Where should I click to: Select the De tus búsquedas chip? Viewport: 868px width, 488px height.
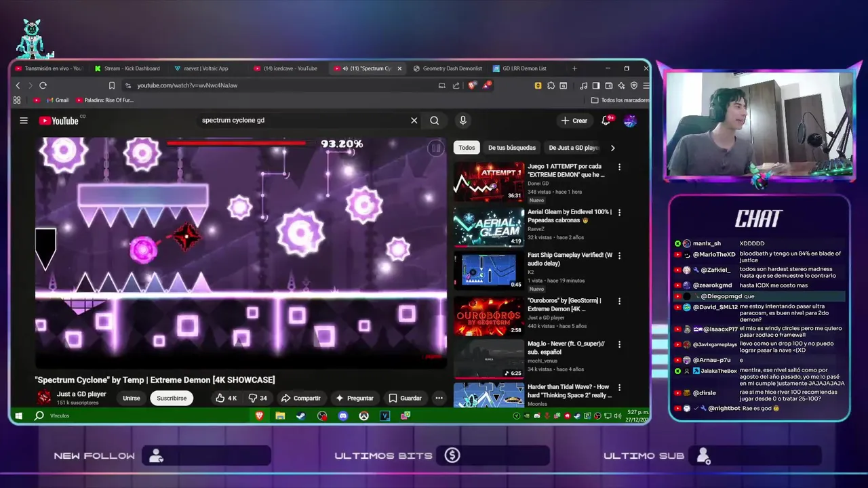point(512,148)
